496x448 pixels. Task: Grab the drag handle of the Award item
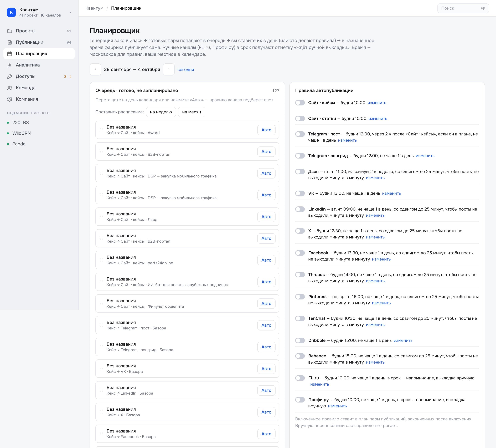click(101, 130)
